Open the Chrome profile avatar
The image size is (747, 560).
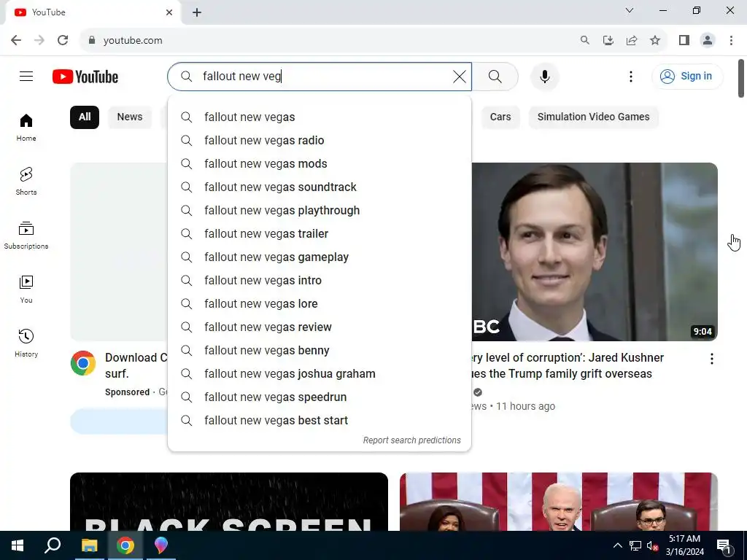(x=708, y=41)
